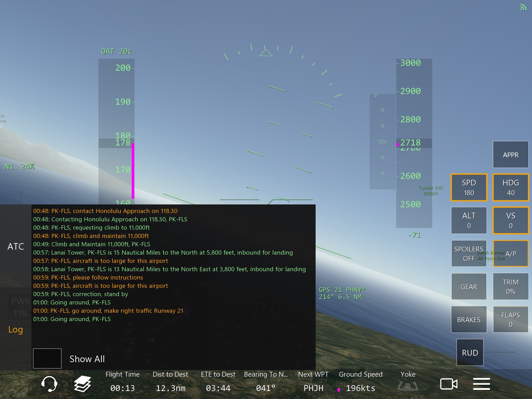Open the hamburger menu icon
The height and width of the screenshot is (399, 532).
[x=481, y=384]
